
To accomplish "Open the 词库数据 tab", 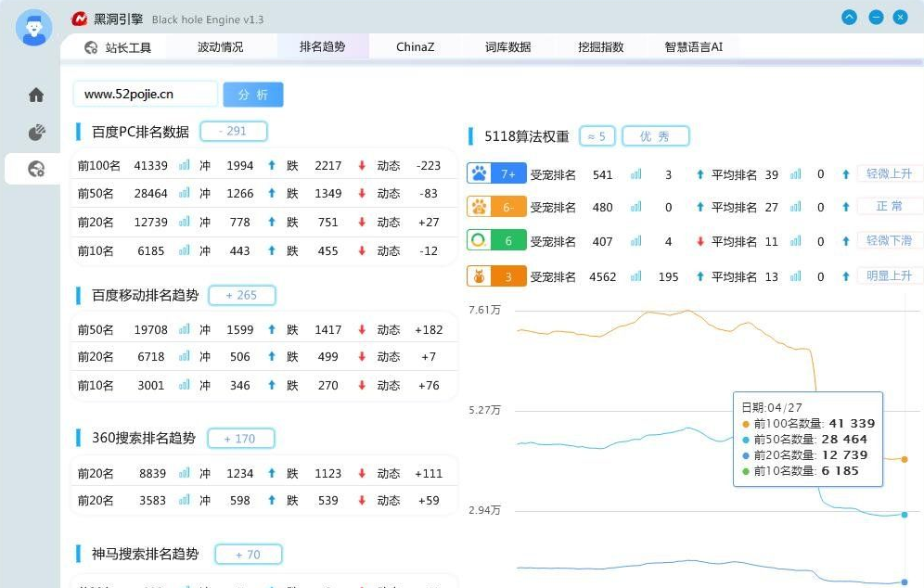I will tap(507, 46).
